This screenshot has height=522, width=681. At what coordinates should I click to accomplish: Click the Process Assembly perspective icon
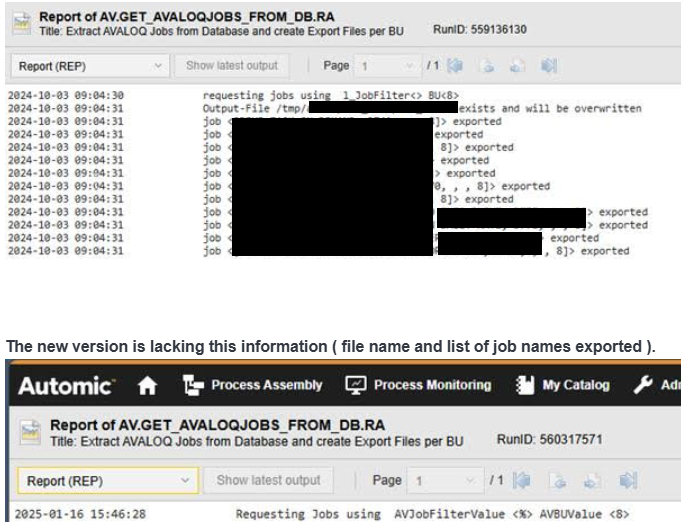click(x=193, y=385)
